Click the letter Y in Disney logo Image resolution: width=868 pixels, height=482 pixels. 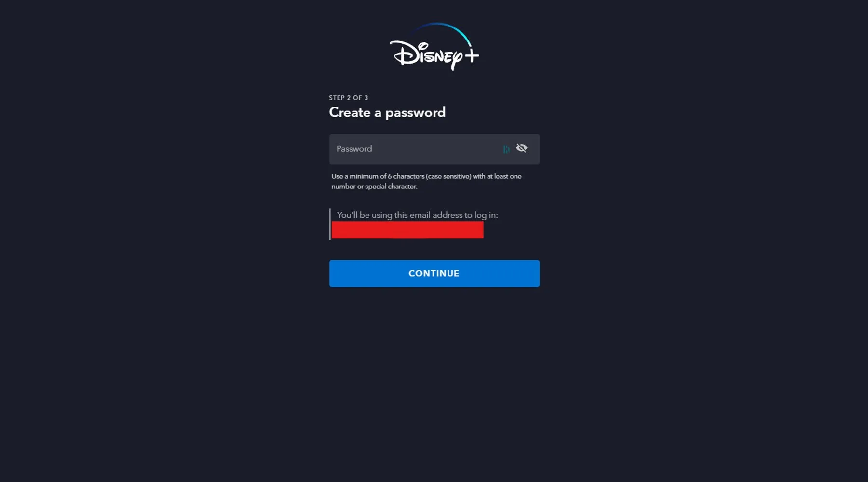(x=456, y=60)
